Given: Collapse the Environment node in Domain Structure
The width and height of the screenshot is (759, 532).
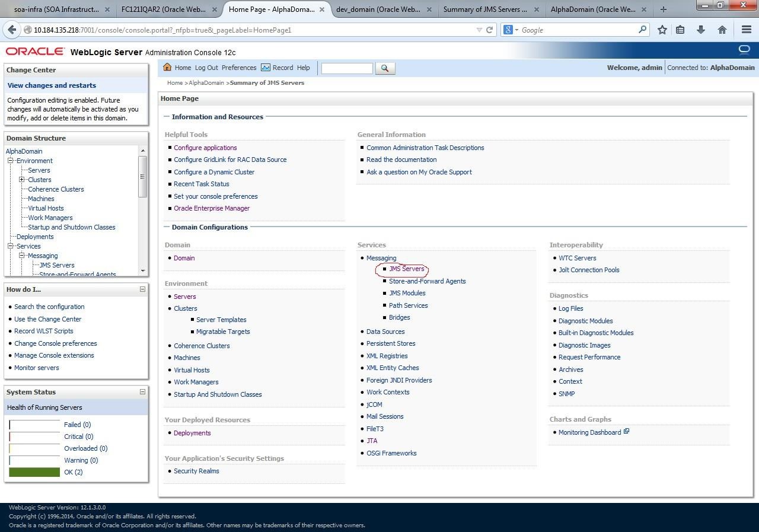Looking at the screenshot, I should 10,161.
